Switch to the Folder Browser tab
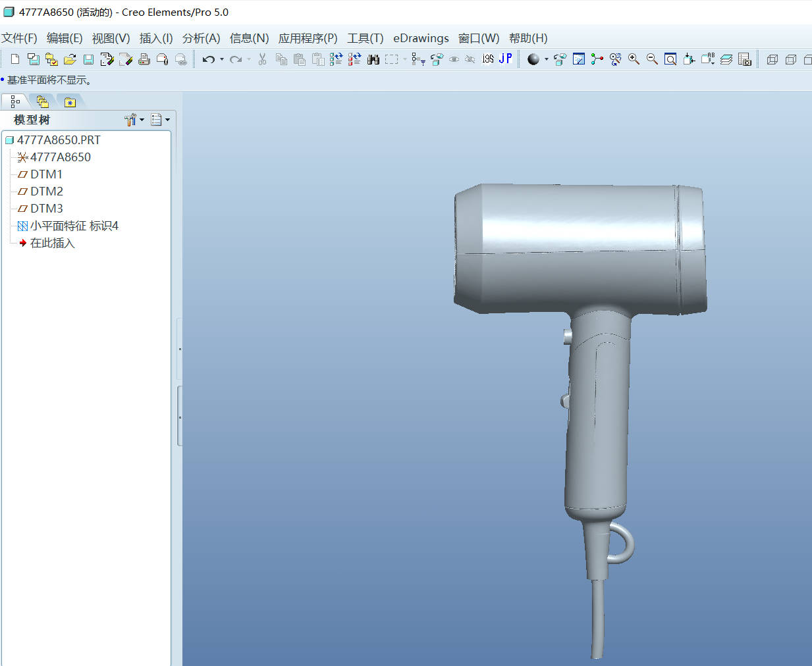This screenshot has height=666, width=812. click(x=43, y=101)
